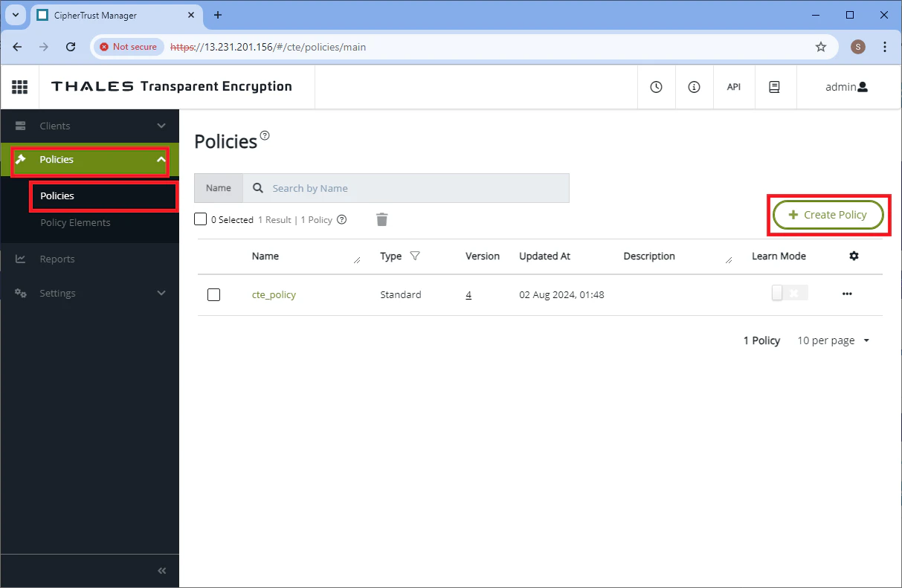Select the CipherTrust Manager tab
This screenshot has width=902, height=588.
coord(117,16)
